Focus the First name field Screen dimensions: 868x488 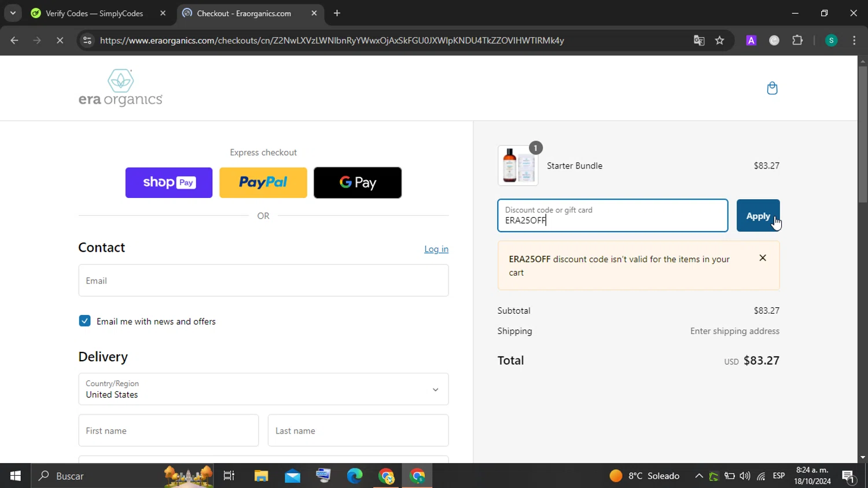tap(168, 431)
